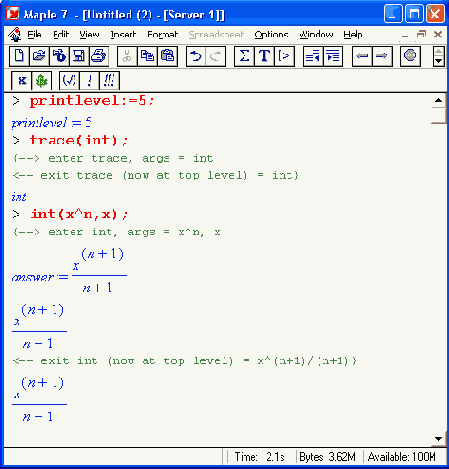Insert Maple input with the Sigma icon

pos(244,56)
